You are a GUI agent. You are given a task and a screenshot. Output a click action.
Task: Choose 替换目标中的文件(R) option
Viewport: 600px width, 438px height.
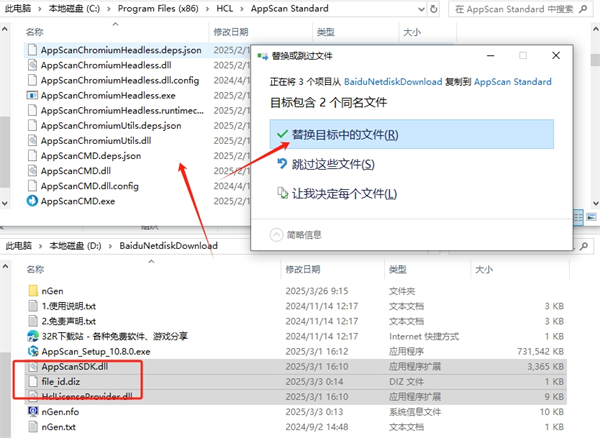[411, 134]
